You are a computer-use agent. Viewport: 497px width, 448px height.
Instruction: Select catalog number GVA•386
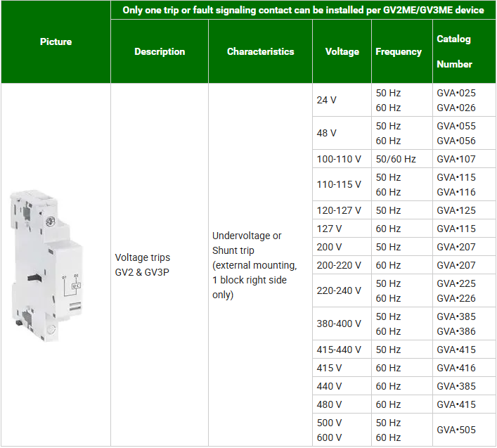[456, 331]
